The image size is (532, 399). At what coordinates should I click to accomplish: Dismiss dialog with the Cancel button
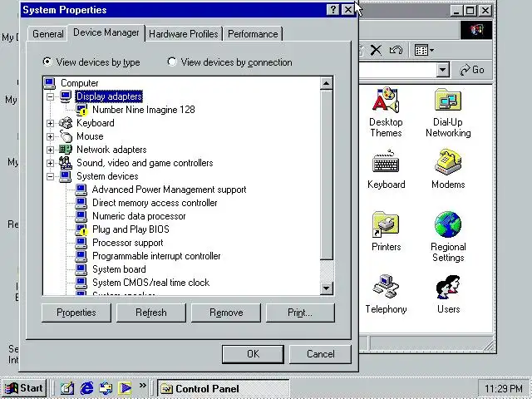coord(320,354)
